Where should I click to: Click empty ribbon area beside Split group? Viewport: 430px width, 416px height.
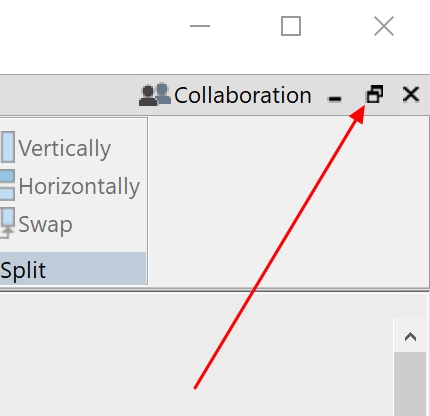point(288,202)
